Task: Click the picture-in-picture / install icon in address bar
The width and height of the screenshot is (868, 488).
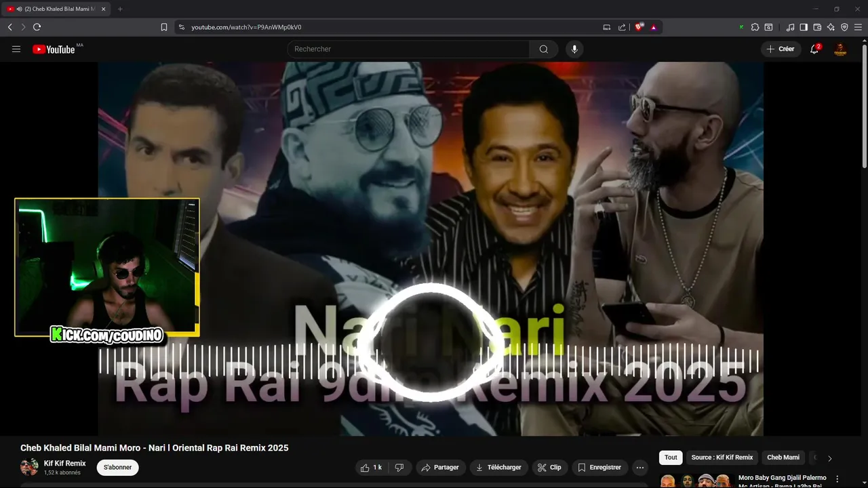Action: pyautogui.click(x=607, y=27)
